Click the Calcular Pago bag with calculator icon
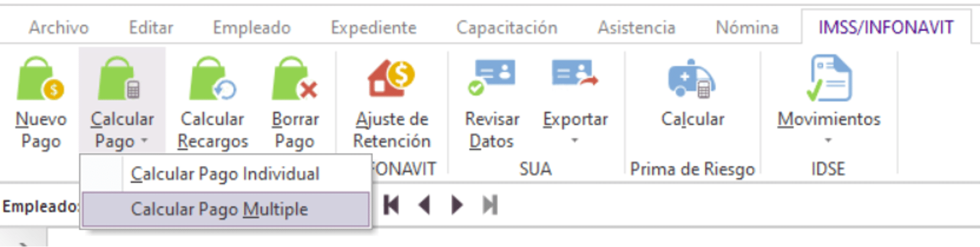 tap(120, 79)
